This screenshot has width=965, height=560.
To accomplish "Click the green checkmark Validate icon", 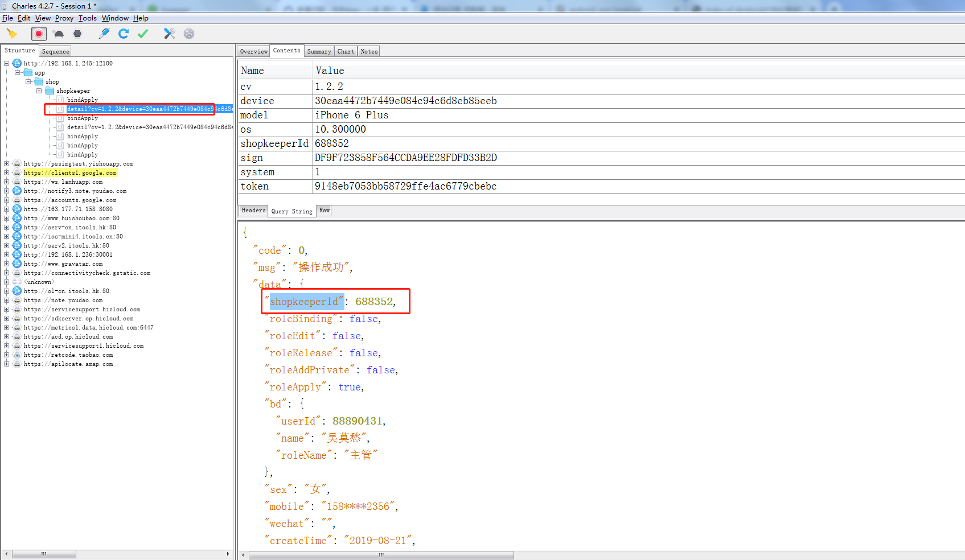I will [x=143, y=34].
